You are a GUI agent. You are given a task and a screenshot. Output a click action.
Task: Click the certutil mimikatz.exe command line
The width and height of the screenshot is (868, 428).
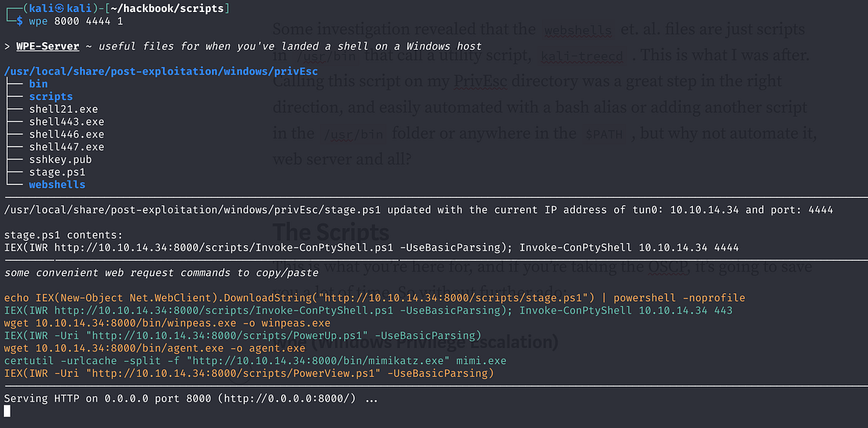255,361
